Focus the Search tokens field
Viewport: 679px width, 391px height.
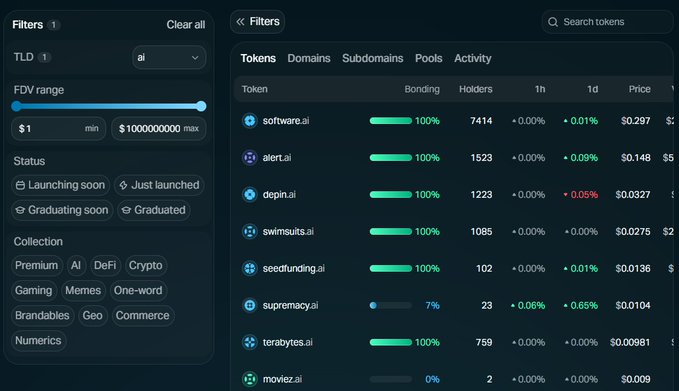608,22
